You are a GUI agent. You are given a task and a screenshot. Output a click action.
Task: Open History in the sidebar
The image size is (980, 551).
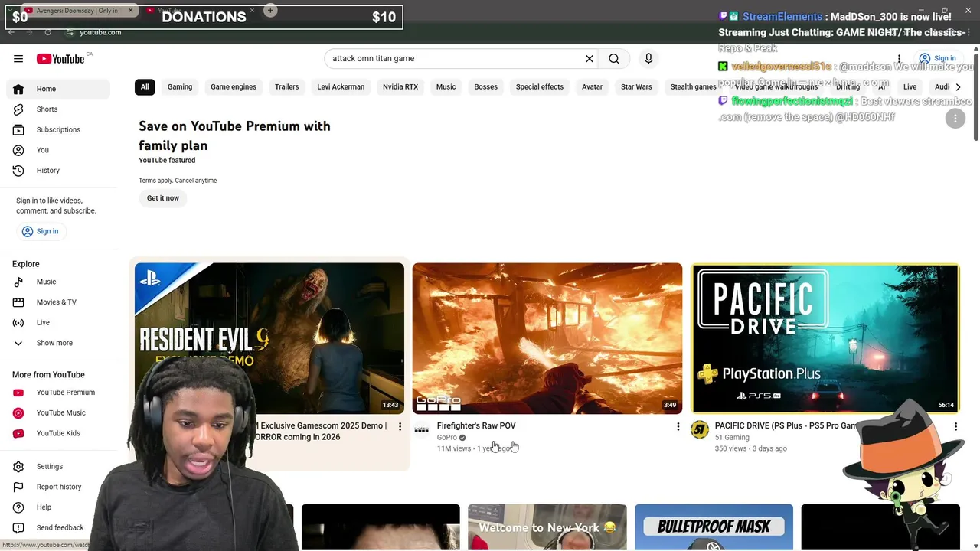(58, 171)
